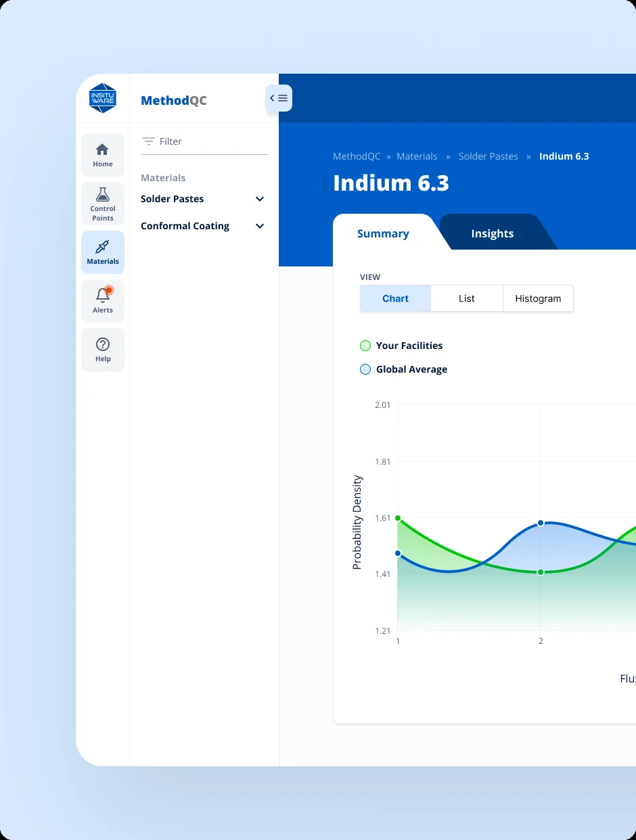Click the 2.01 y-axis value

pyautogui.click(x=383, y=404)
